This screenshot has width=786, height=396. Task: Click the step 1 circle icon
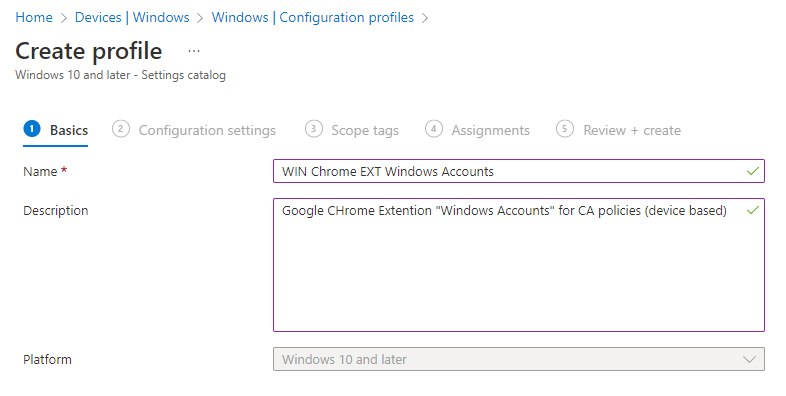(x=32, y=129)
